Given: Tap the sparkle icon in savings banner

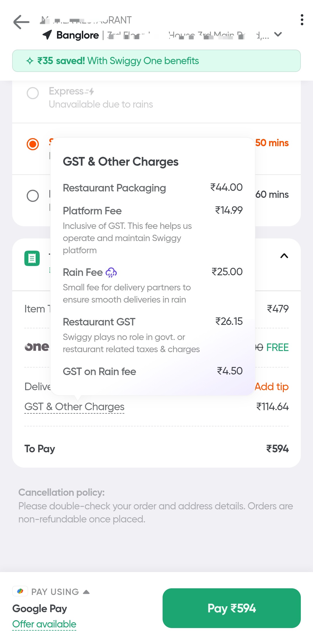Looking at the screenshot, I should pos(30,61).
